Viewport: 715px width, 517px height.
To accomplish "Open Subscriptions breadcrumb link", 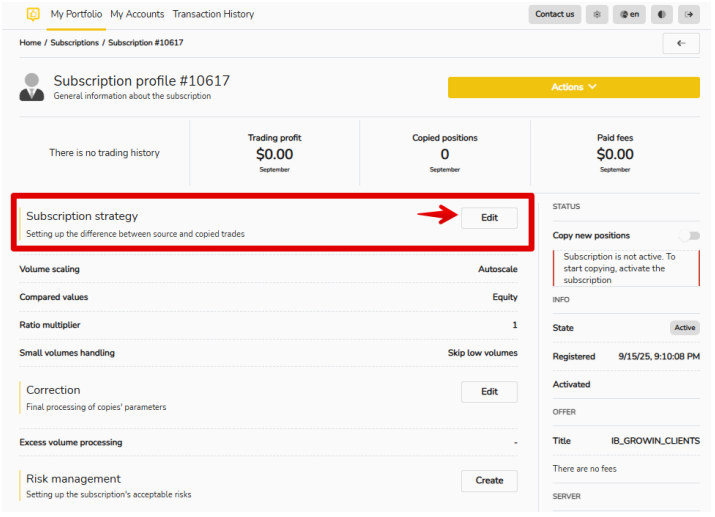I will pos(75,43).
